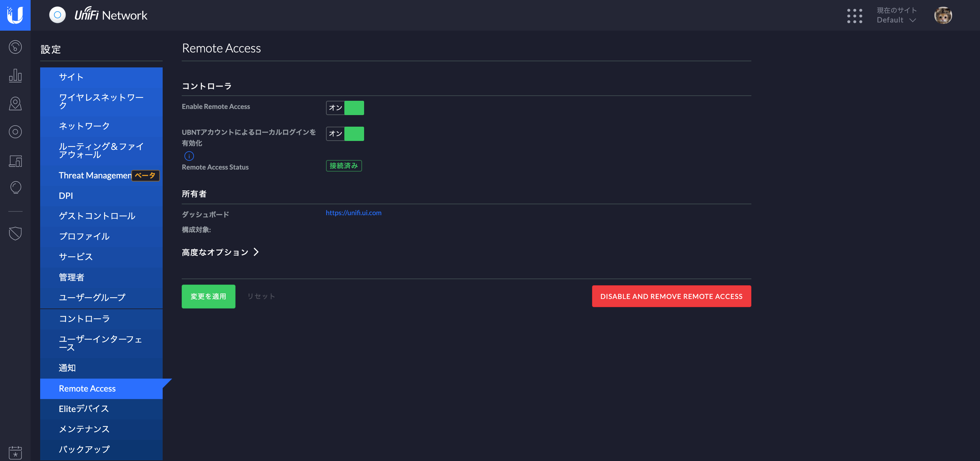Select コントローラ item in settings sidebar
The width and height of the screenshot is (980, 461).
[x=101, y=319]
